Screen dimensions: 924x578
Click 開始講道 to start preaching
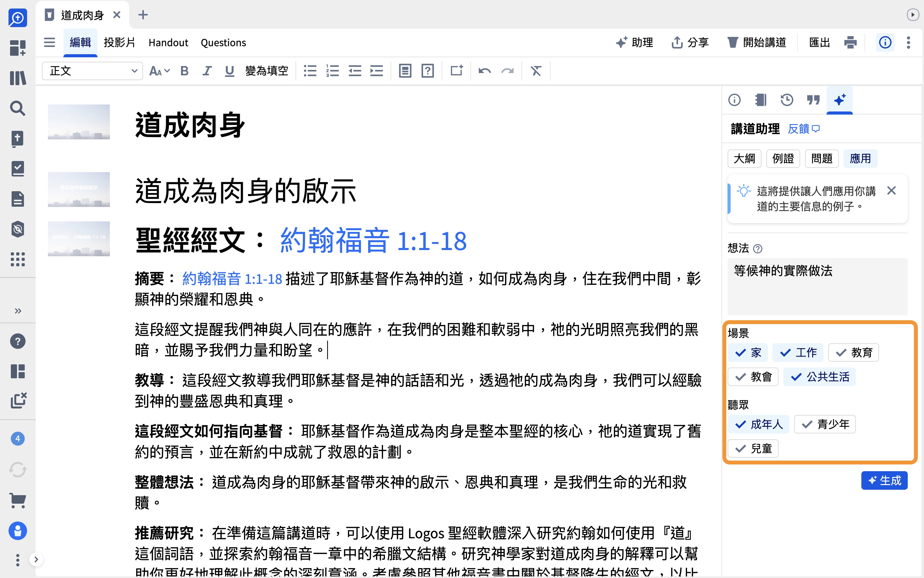[757, 42]
